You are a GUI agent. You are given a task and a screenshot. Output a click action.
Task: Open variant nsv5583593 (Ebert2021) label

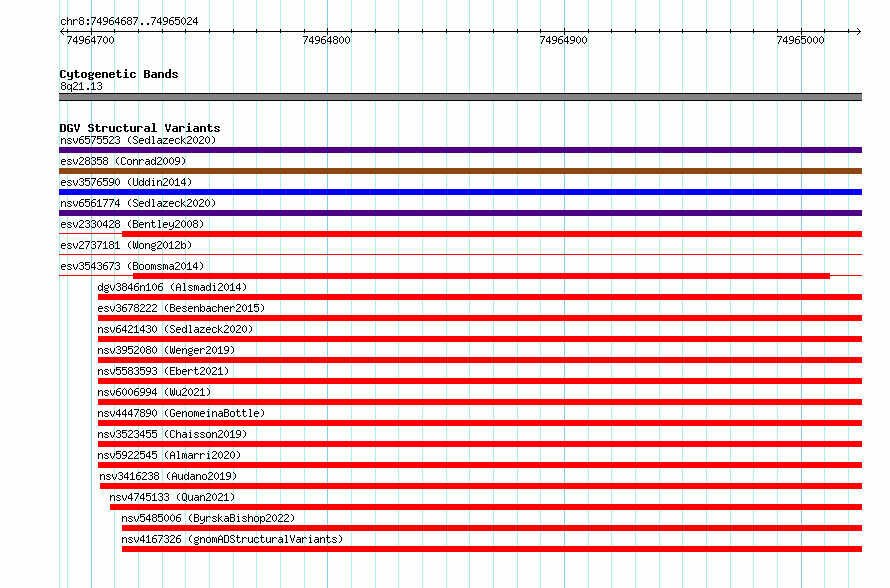pyautogui.click(x=163, y=371)
